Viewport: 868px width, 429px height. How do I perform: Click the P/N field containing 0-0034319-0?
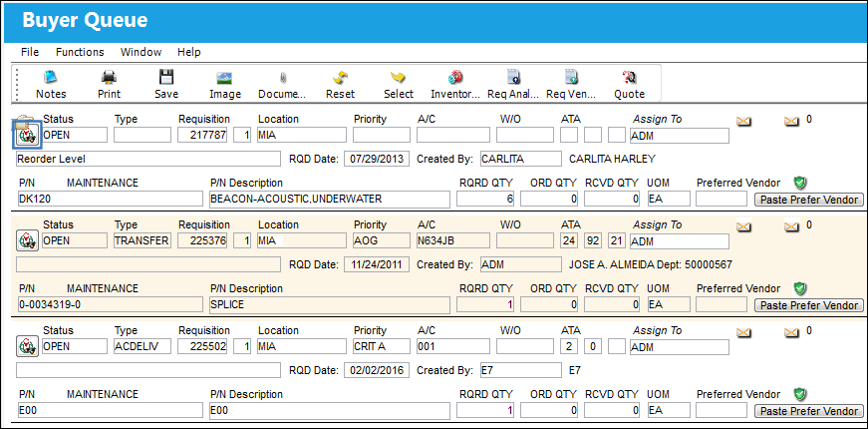click(111, 305)
